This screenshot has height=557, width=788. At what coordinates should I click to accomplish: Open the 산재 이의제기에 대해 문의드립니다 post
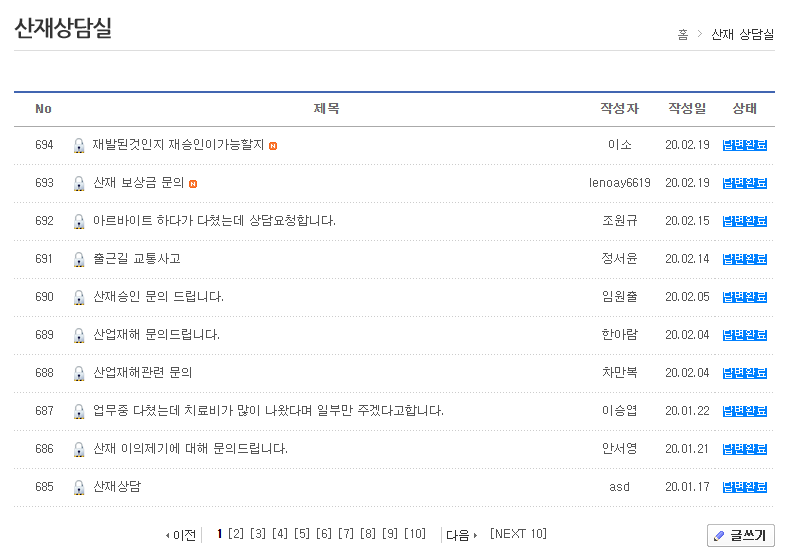(190, 449)
